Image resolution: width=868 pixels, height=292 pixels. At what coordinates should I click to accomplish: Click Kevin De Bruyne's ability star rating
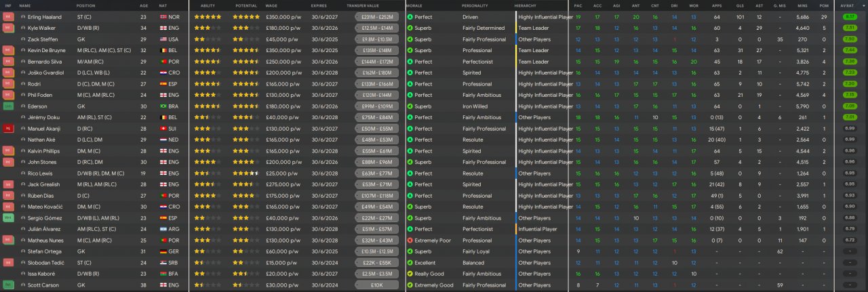[207, 50]
